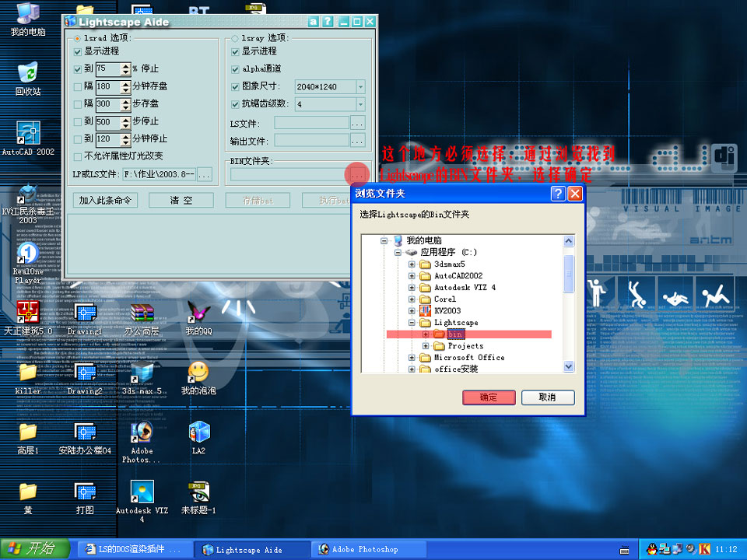Switch to Lightscape Aide taskbar item

coord(251,550)
